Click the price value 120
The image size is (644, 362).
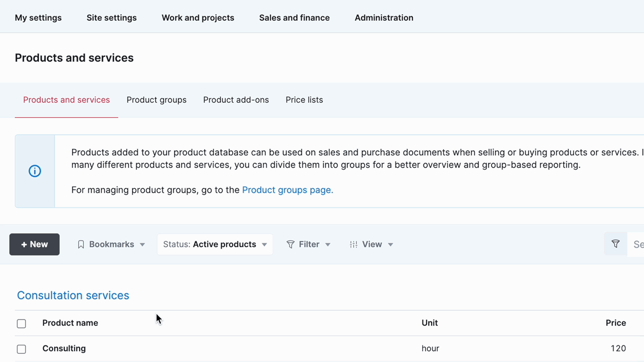(x=618, y=348)
